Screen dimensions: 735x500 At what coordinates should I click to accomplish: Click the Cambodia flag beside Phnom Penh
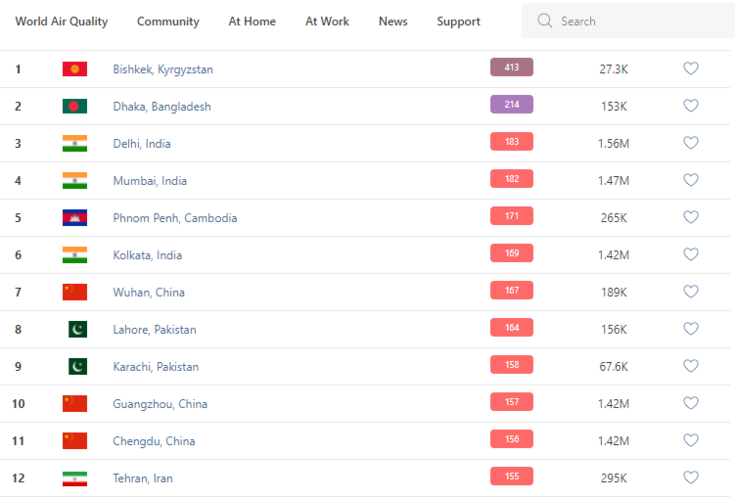75,218
